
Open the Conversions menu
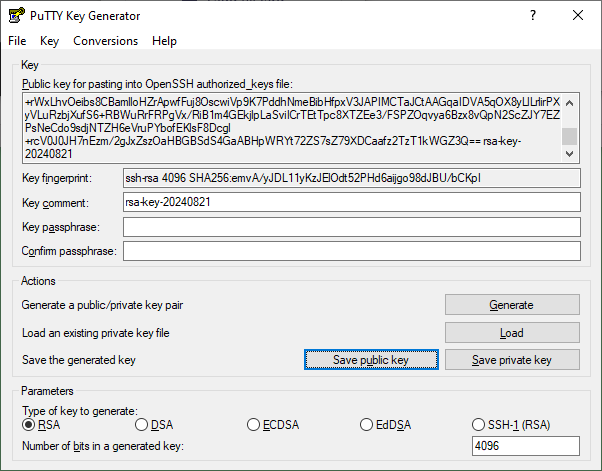point(106,41)
